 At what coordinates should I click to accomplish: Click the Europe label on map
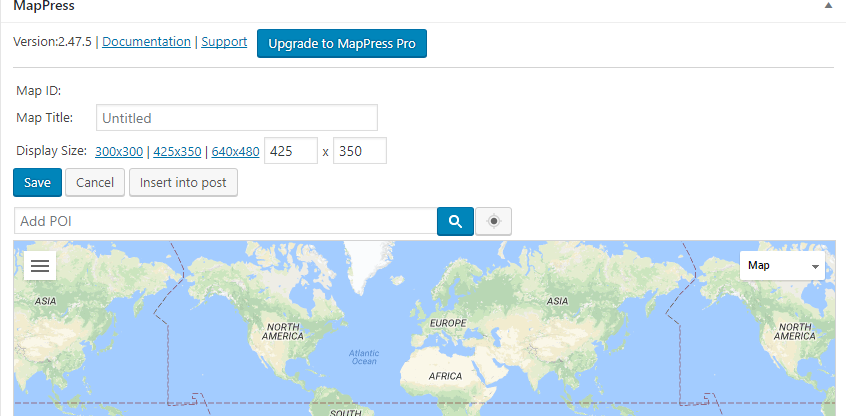(x=448, y=323)
